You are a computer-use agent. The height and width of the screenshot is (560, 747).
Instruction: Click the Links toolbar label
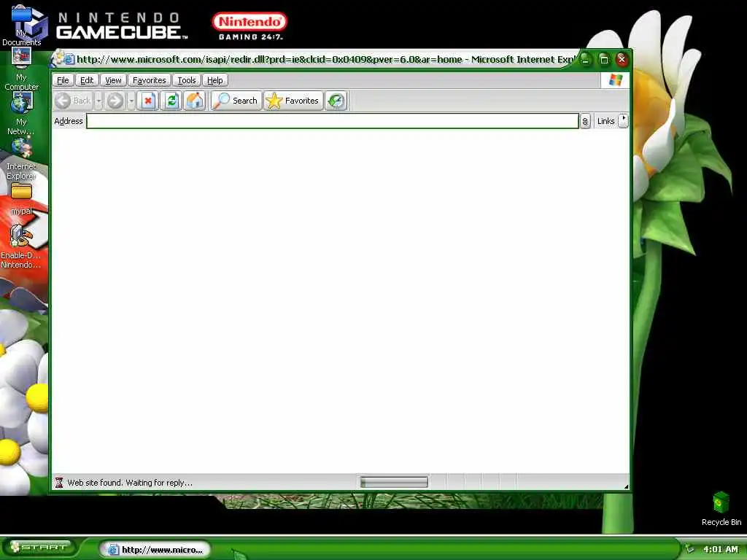tap(605, 122)
